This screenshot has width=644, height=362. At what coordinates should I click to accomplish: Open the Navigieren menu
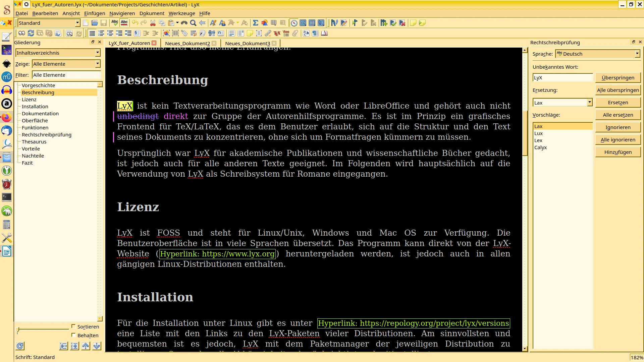(122, 13)
